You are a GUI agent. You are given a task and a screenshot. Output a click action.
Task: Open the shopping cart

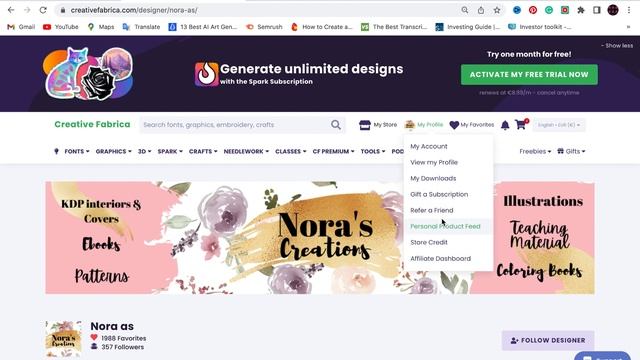tap(521, 124)
